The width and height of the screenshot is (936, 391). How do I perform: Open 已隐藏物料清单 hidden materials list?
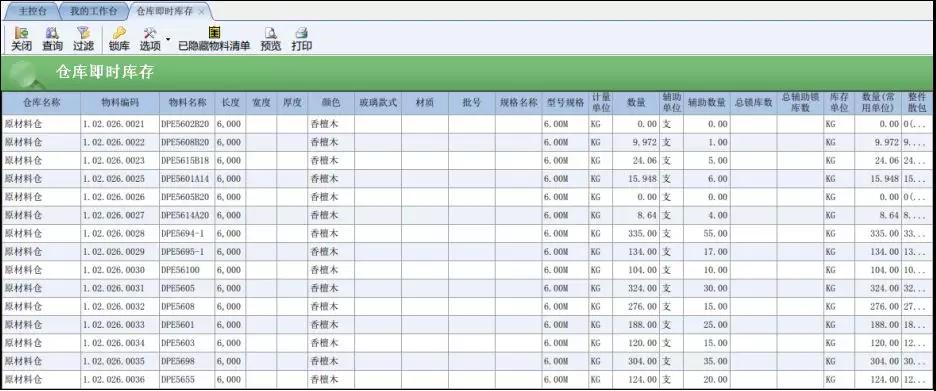click(214, 39)
